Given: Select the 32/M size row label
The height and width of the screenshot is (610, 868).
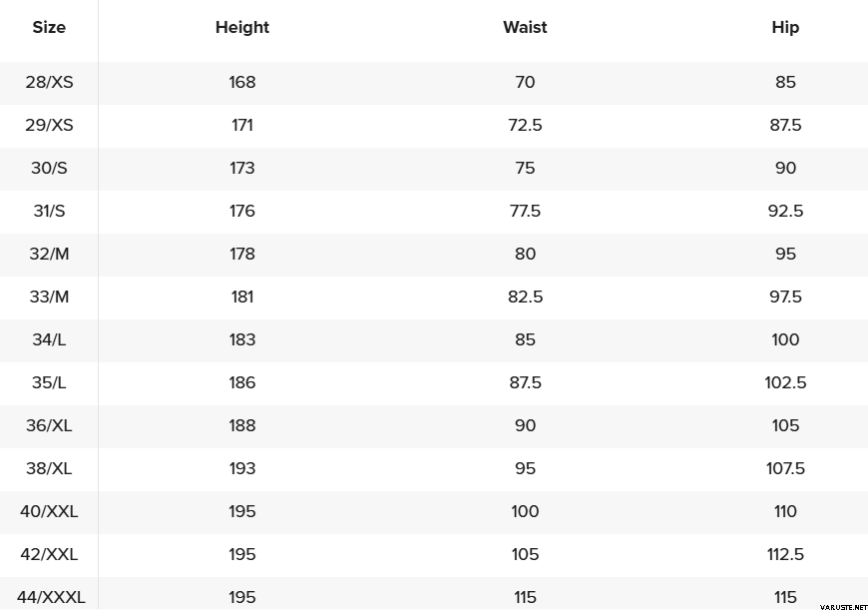Looking at the screenshot, I should coord(49,254).
